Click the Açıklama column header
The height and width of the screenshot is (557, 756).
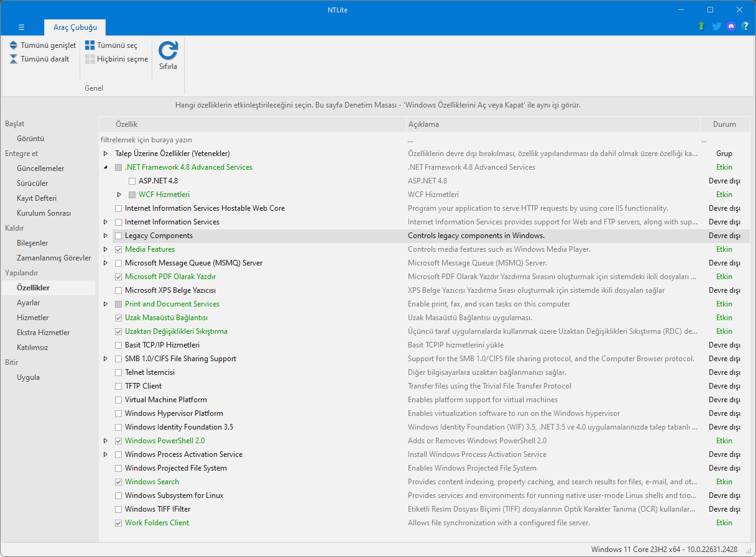[x=553, y=124]
